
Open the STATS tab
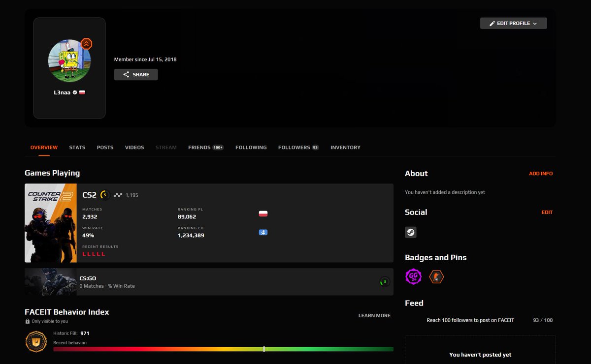coord(77,148)
